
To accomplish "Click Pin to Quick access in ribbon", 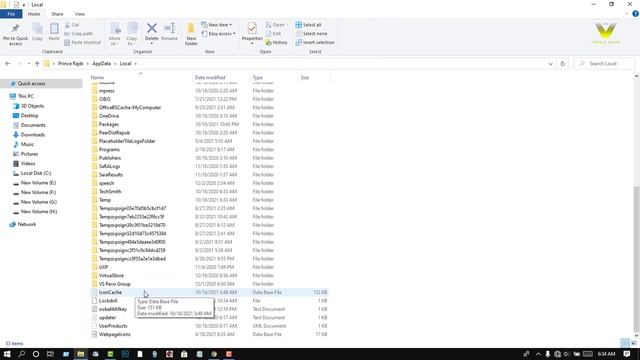I will tap(16, 34).
